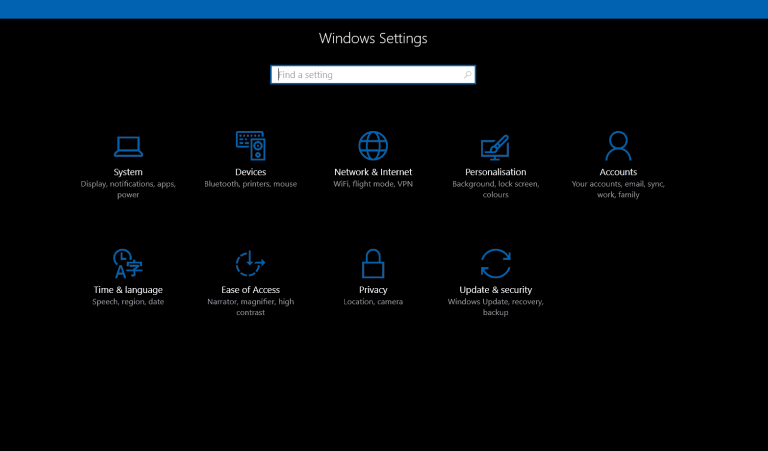The width and height of the screenshot is (768, 451).
Task: Click 'Location, camera' description
Action: click(373, 302)
